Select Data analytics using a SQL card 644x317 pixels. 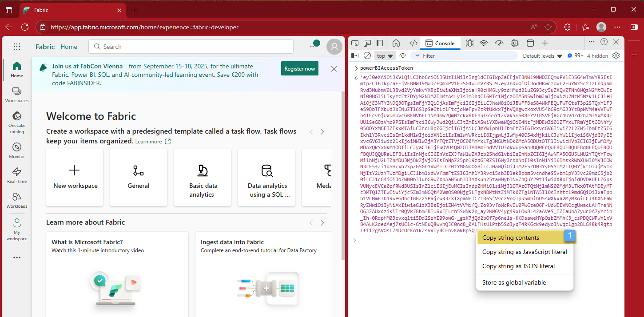(266, 178)
